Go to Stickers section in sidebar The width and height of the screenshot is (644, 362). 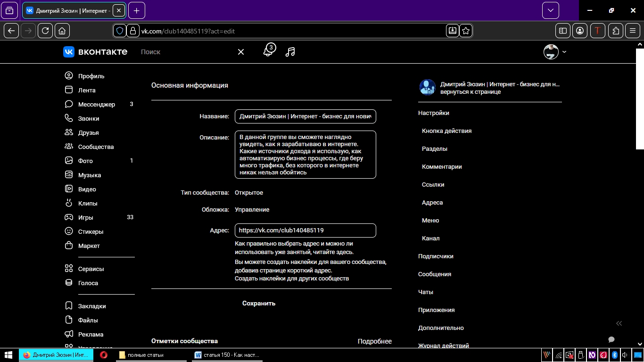[91, 231]
